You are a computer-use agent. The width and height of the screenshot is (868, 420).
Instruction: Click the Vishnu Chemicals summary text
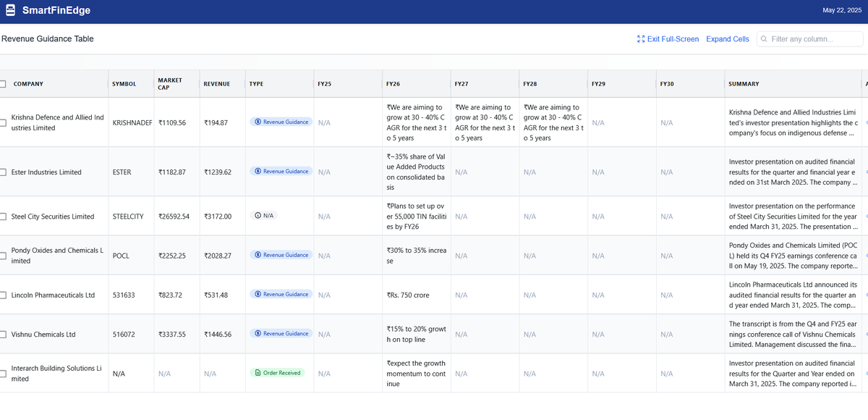point(793,335)
